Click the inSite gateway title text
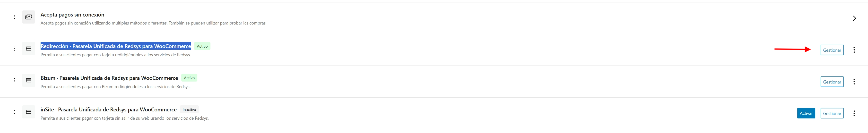Viewport: 868px width, 133px height. tap(108, 109)
